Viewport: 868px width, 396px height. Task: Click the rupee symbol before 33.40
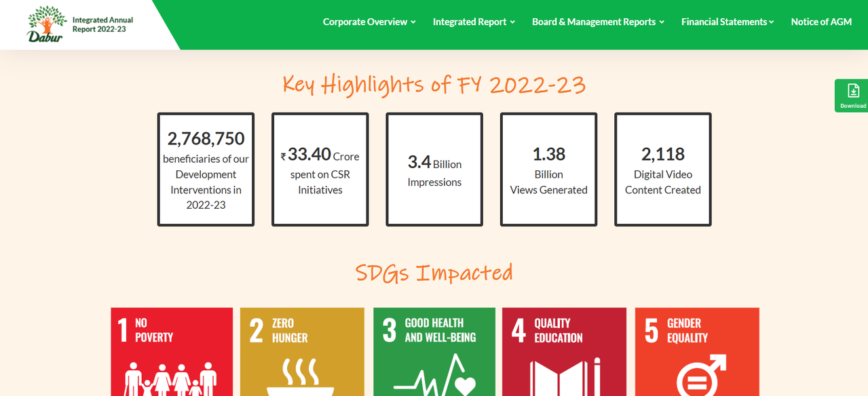click(284, 157)
